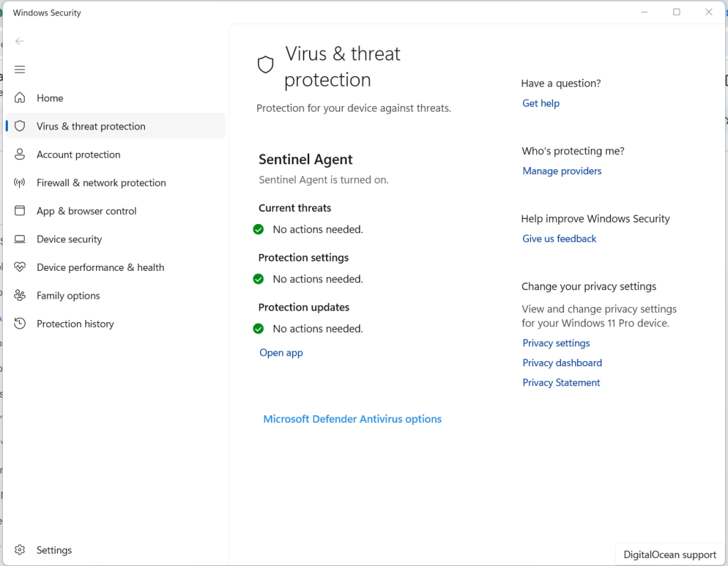The height and width of the screenshot is (566, 728).
Task: Click the Protection history clock icon
Action: point(19,324)
